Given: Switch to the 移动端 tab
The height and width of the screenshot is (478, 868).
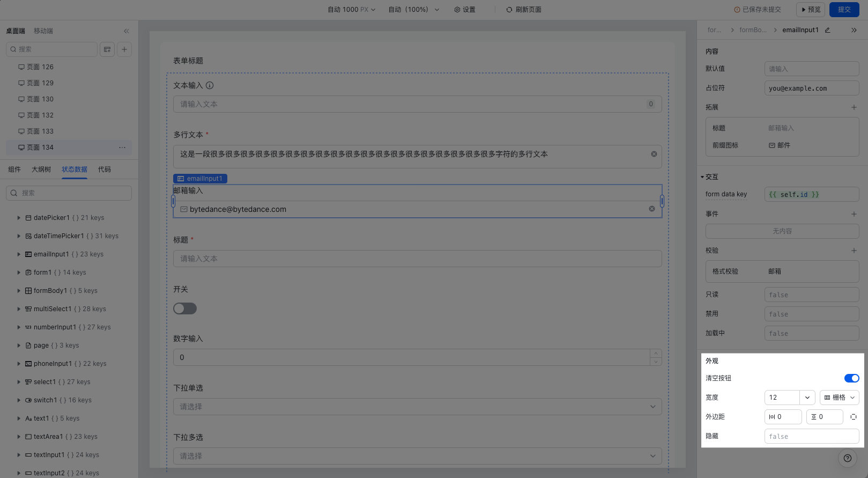Looking at the screenshot, I should [43, 31].
